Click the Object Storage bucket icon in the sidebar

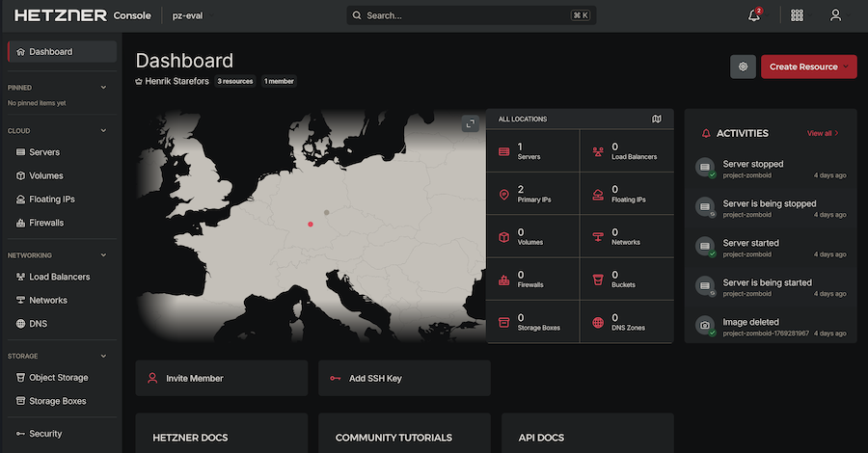tap(20, 377)
